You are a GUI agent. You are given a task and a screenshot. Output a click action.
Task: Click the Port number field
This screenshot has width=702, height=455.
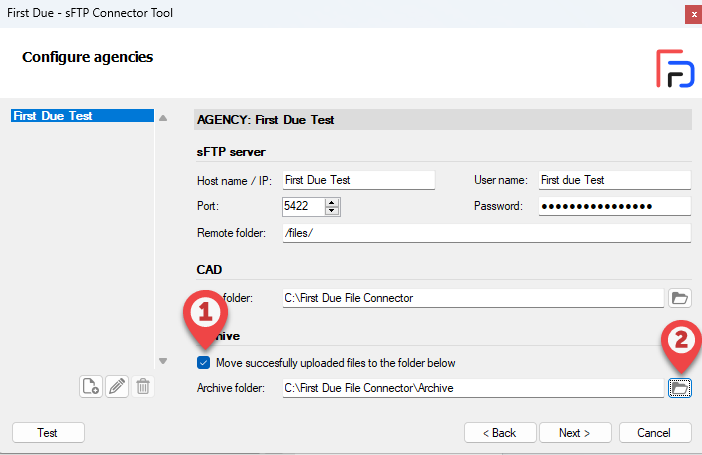303,206
